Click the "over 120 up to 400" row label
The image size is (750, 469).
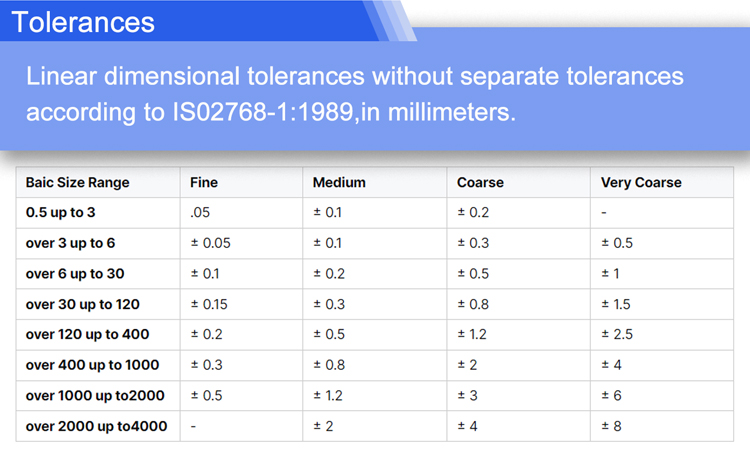(88, 335)
